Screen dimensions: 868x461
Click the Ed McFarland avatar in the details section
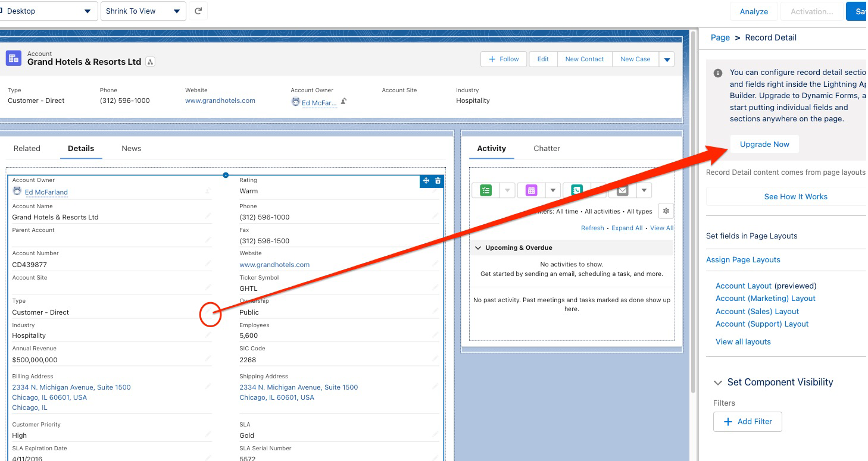point(17,192)
